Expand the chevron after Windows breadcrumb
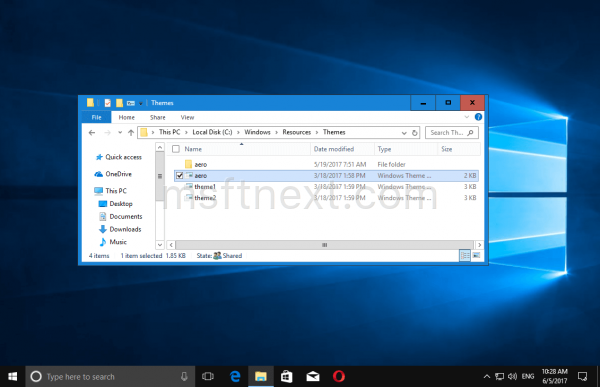The width and height of the screenshot is (600, 387). click(276, 132)
